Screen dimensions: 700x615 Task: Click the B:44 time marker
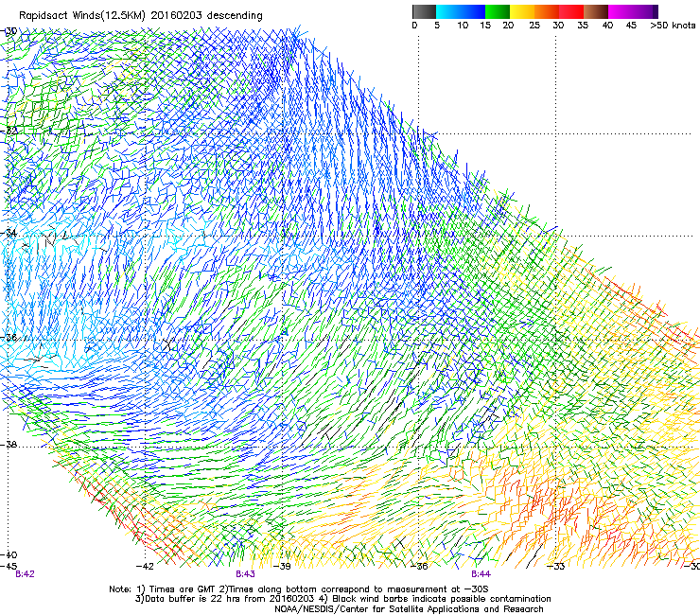point(481,574)
